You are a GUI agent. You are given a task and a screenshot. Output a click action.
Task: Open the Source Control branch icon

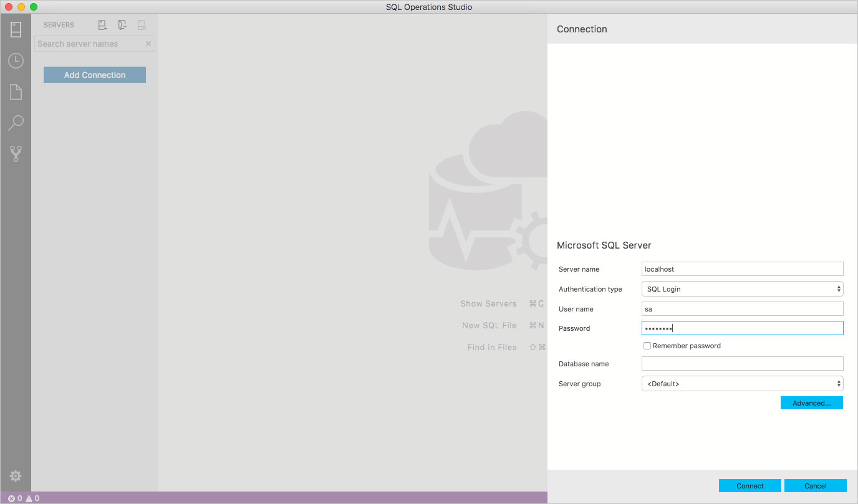click(16, 154)
